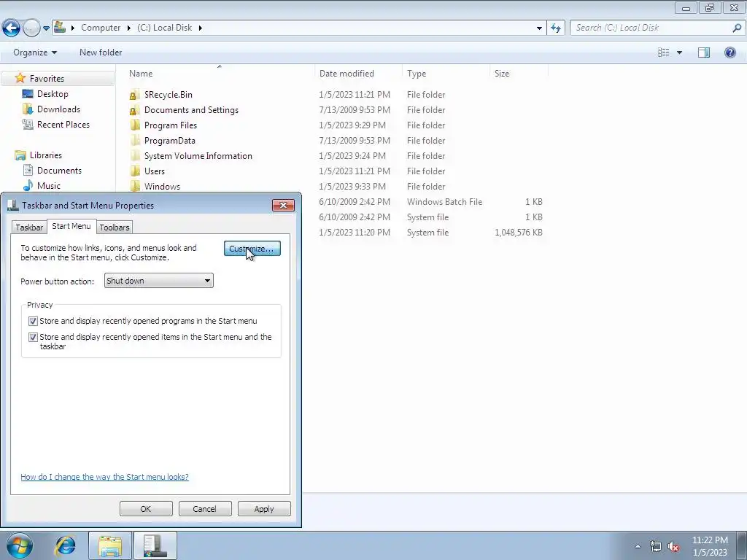
Task: Open the Windows Start orb
Action: 20,545
